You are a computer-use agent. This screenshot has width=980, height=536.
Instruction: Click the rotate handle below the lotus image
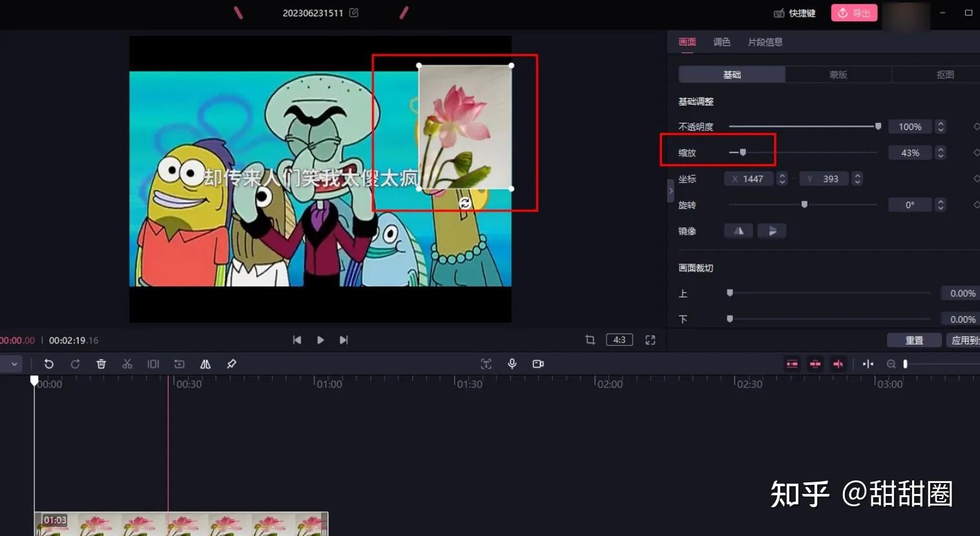coord(465,203)
